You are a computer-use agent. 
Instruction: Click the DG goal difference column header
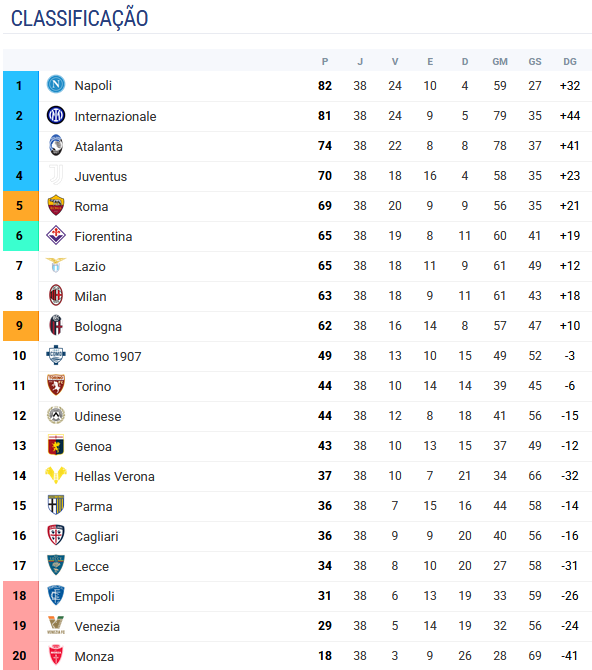point(570,62)
